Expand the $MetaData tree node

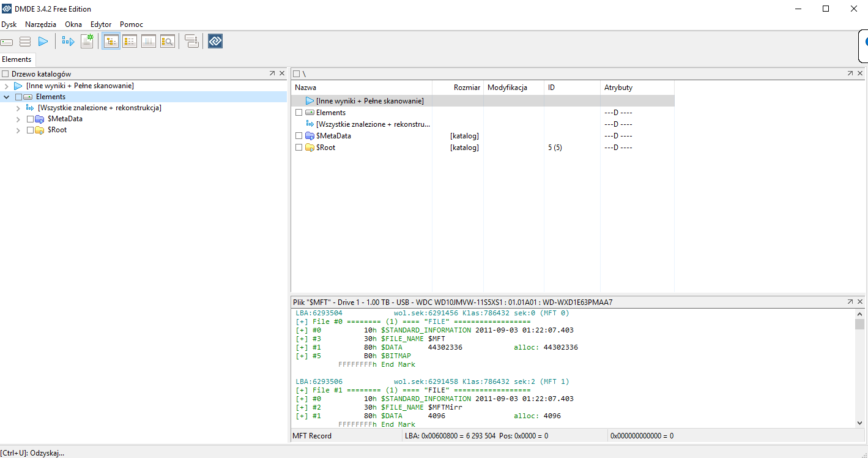click(18, 119)
